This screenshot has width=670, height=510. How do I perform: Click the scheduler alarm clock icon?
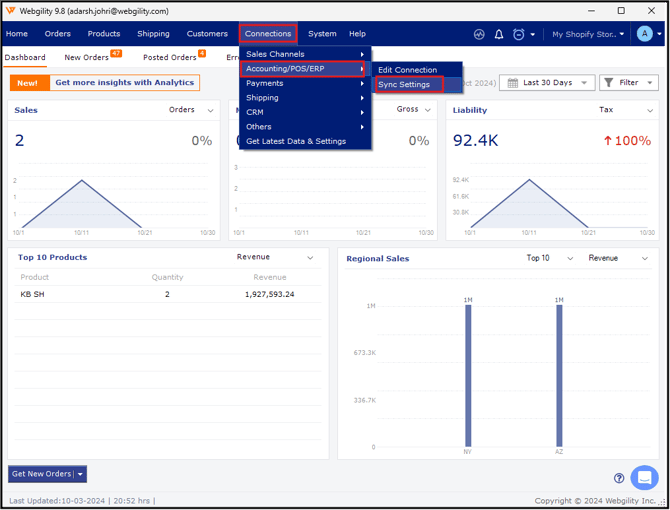519,34
